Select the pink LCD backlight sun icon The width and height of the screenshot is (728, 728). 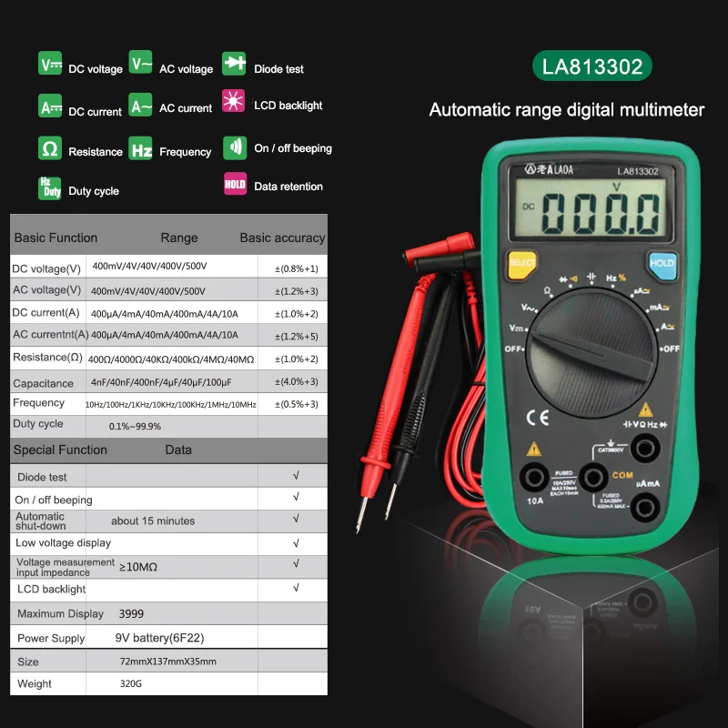pyautogui.click(x=234, y=101)
